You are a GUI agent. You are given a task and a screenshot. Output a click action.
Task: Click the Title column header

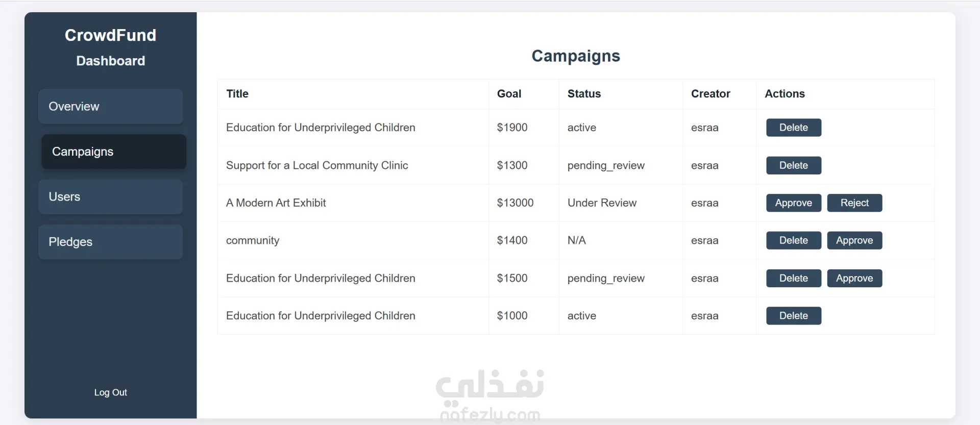(x=237, y=94)
